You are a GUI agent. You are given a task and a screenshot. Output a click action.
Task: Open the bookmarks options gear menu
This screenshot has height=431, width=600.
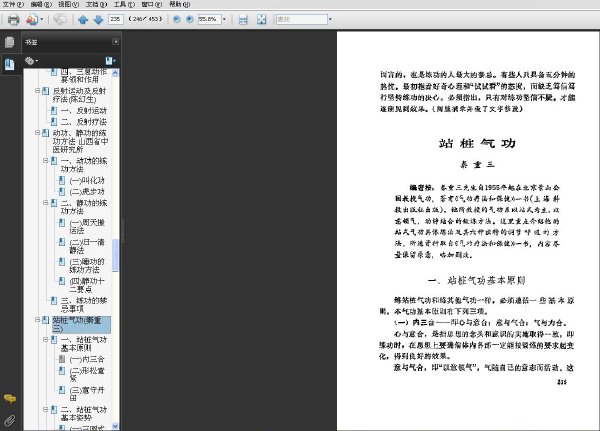click(31, 60)
